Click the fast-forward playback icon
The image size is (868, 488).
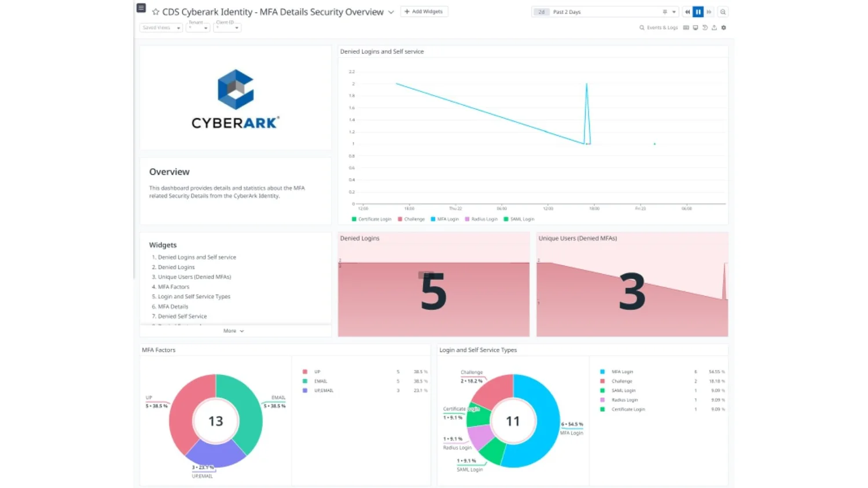709,12
